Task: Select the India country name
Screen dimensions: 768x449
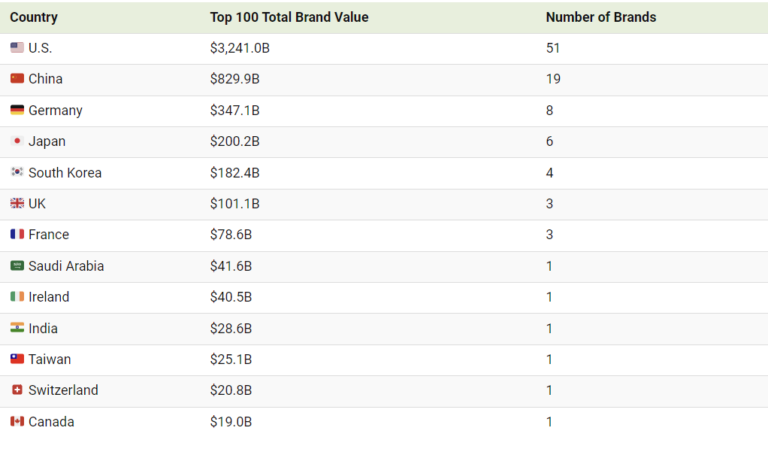Action: click(43, 328)
